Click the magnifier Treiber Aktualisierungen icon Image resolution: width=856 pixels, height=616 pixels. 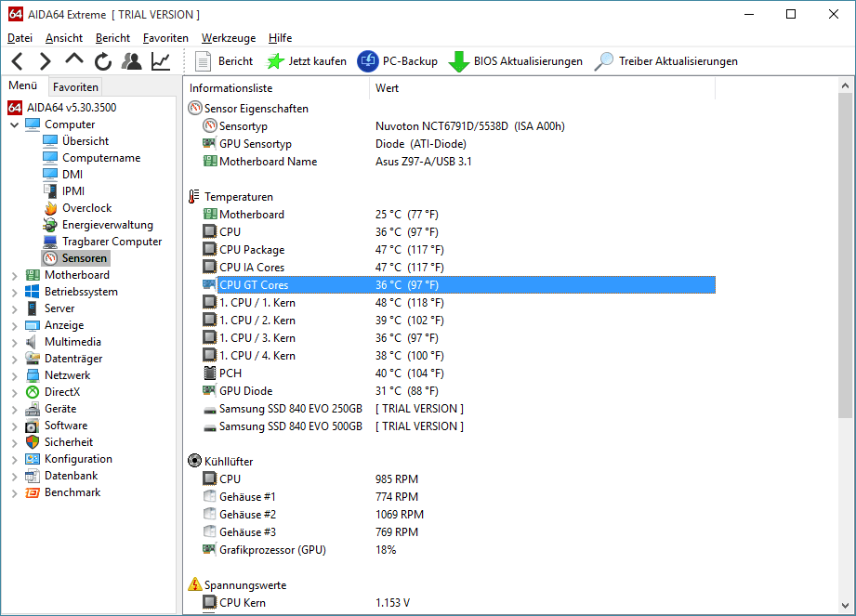(603, 61)
